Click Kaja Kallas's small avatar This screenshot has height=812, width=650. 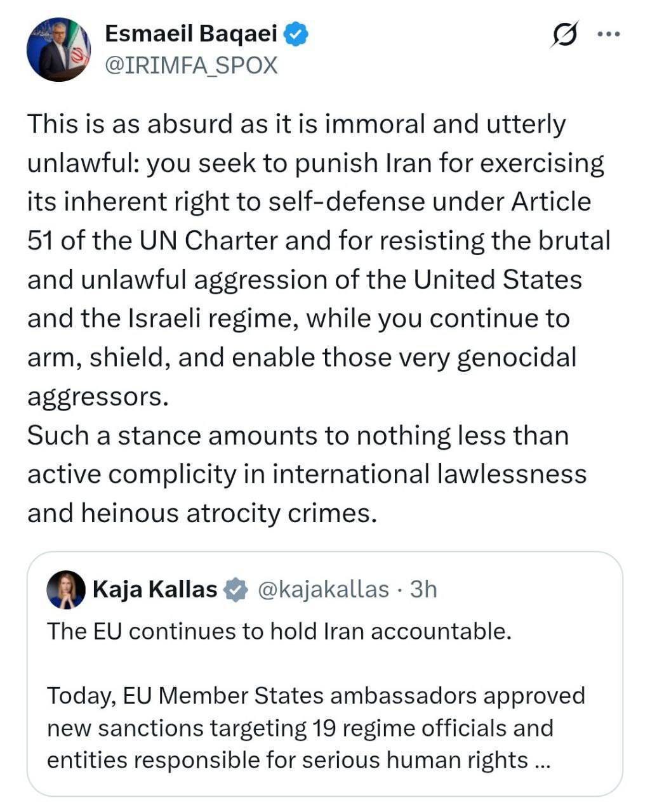click(66, 589)
